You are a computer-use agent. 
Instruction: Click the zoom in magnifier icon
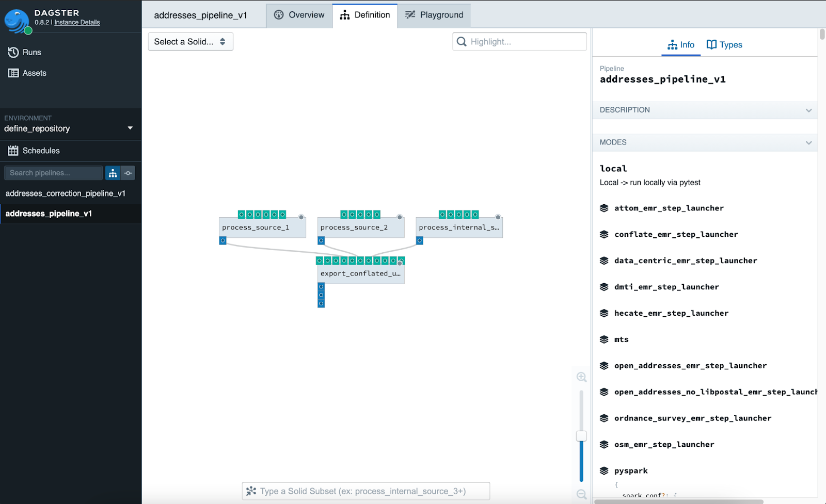(x=581, y=377)
